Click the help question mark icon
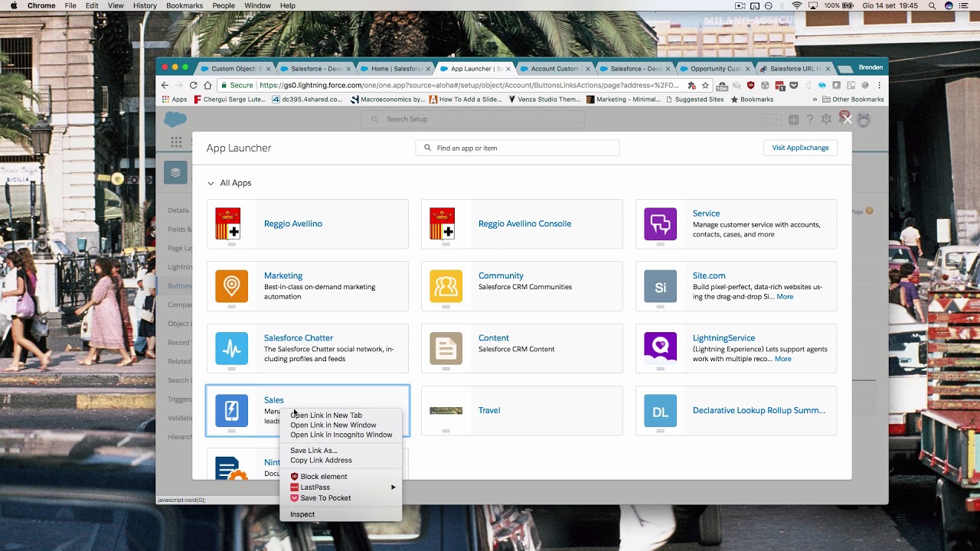The height and width of the screenshot is (551, 980). click(809, 119)
